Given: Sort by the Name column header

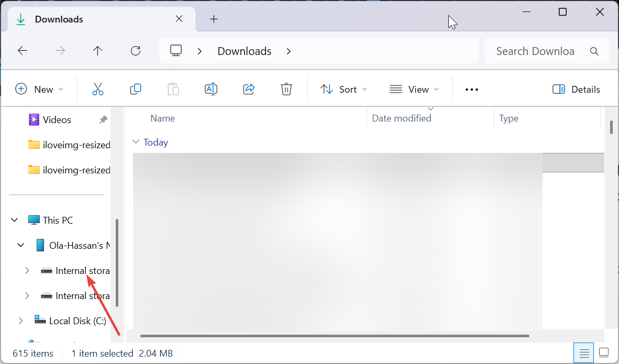Looking at the screenshot, I should (x=163, y=118).
